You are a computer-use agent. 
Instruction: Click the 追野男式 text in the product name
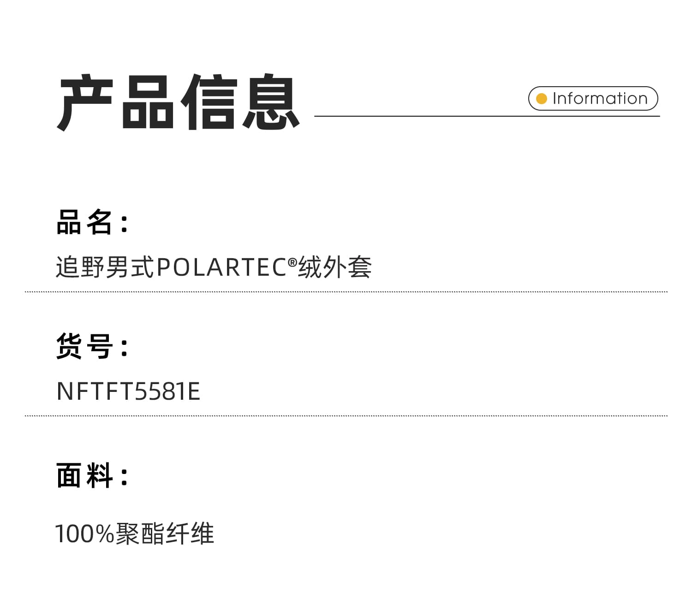pos(105,267)
